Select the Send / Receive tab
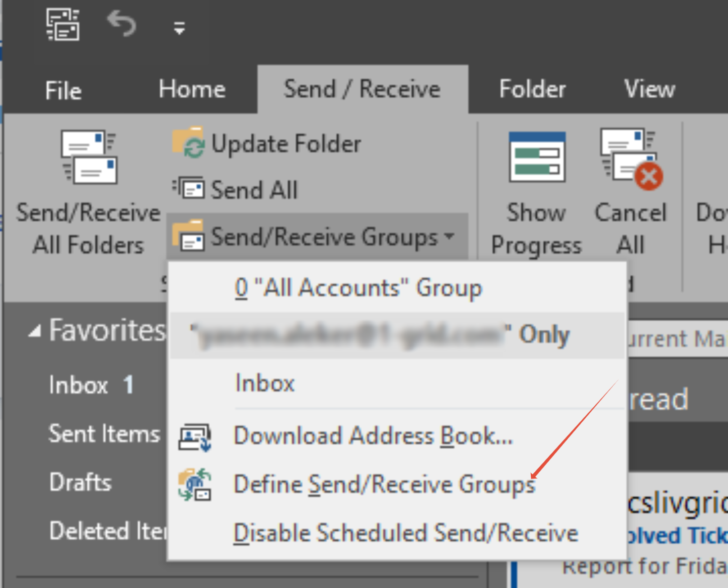This screenshot has width=728, height=588. [362, 89]
